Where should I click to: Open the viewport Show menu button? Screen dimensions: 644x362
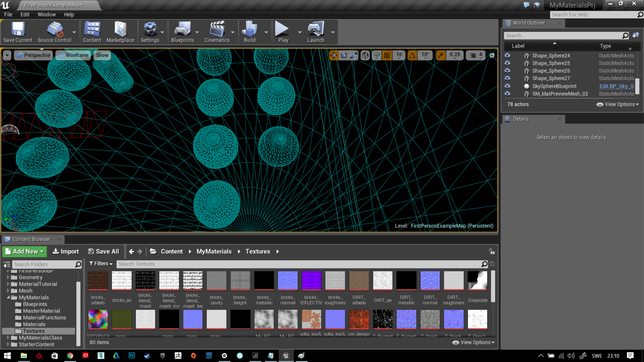pyautogui.click(x=102, y=55)
